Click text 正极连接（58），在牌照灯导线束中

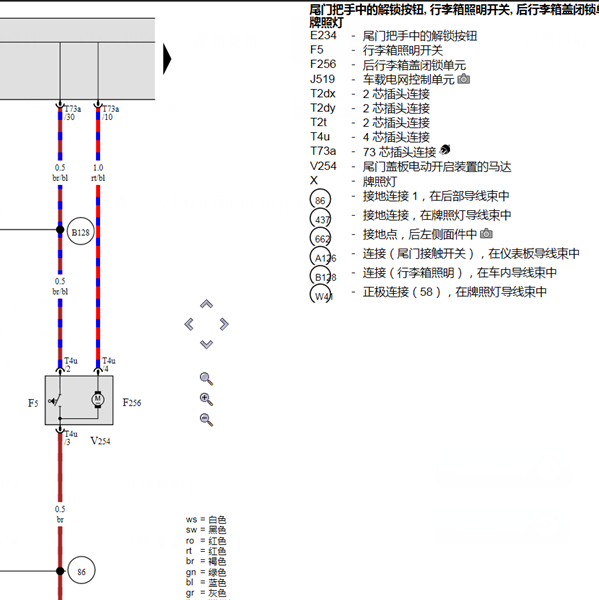pos(455,292)
